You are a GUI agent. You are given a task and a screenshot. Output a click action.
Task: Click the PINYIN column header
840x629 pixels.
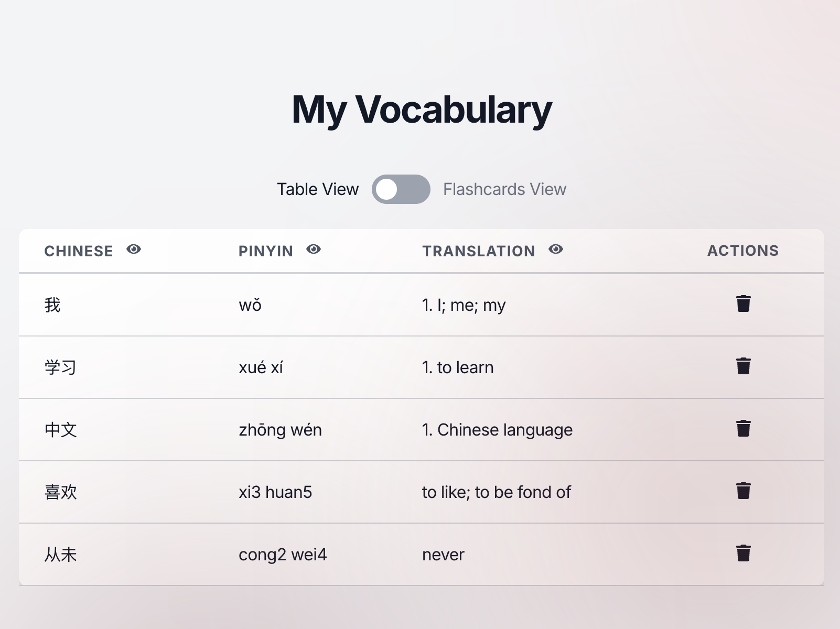[266, 251]
